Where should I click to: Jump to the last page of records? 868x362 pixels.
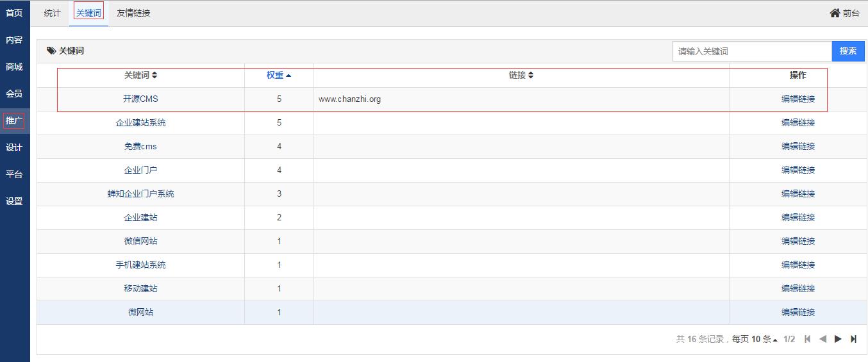(853, 339)
